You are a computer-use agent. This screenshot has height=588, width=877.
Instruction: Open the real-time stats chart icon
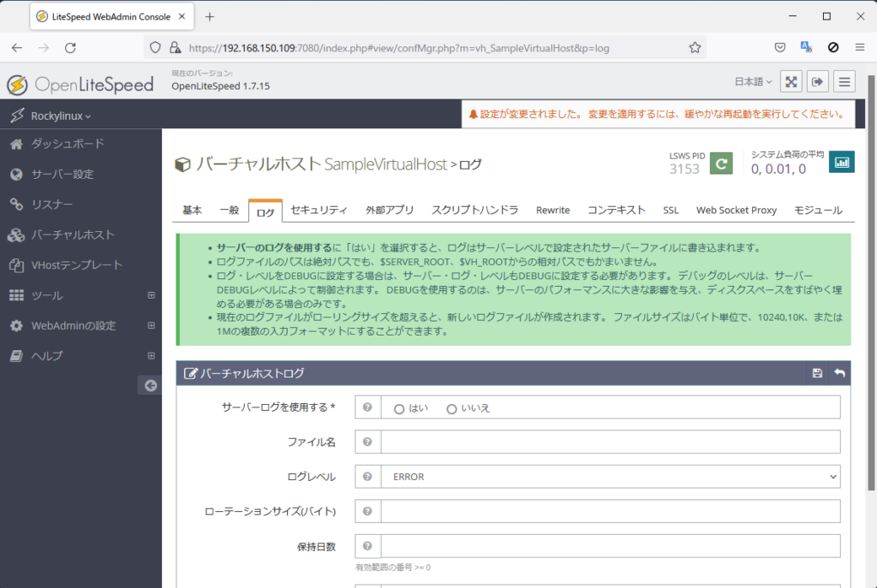[x=841, y=162]
